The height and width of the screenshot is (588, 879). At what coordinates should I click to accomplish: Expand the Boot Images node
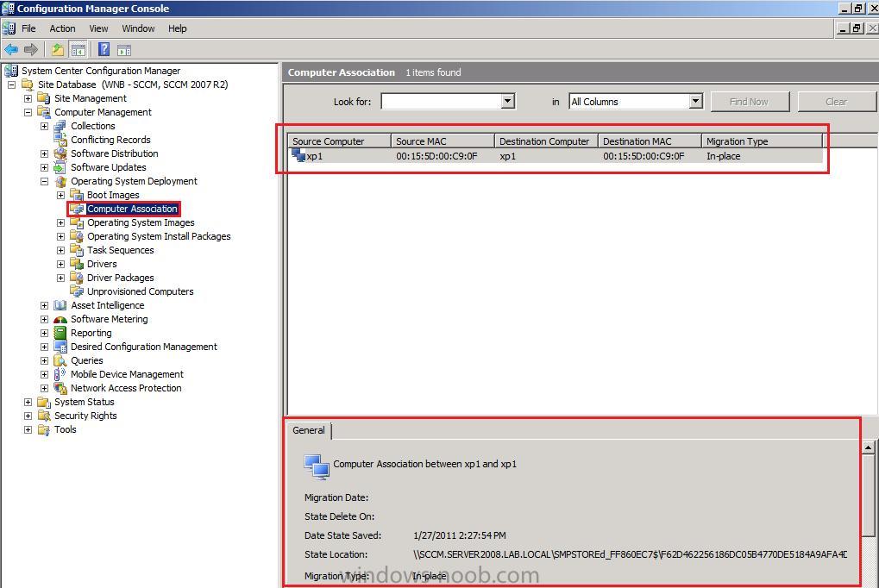coord(60,195)
